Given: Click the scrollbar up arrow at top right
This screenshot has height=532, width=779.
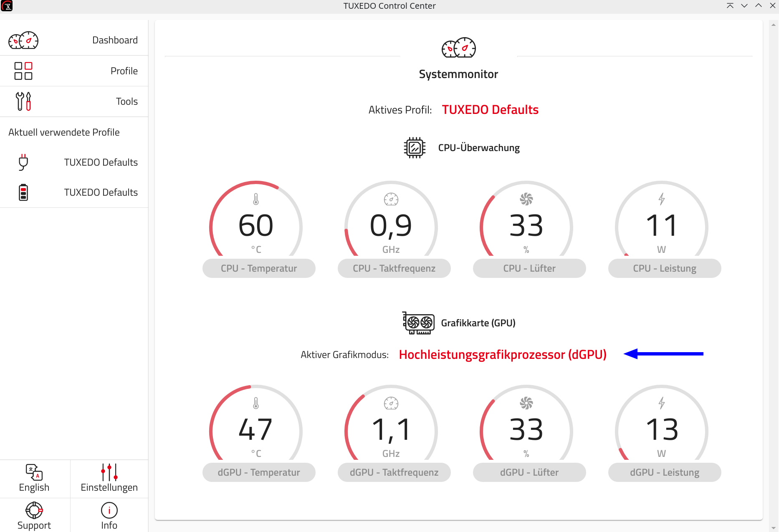Looking at the screenshot, I should coord(774,25).
